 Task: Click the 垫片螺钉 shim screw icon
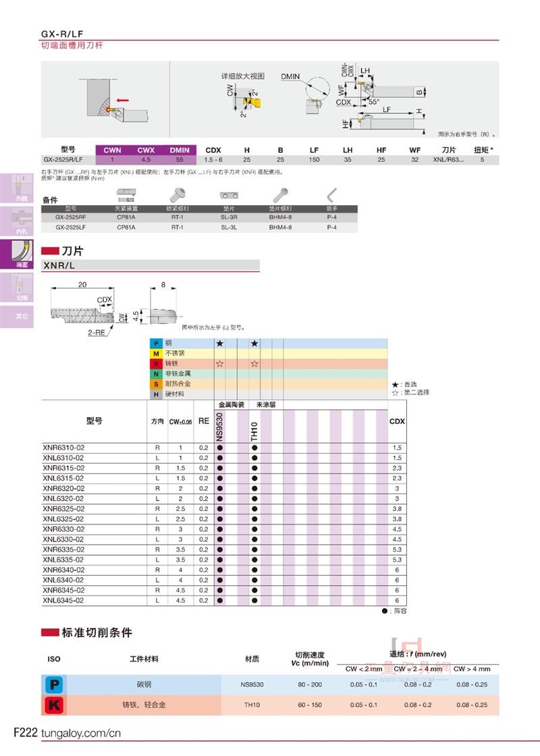tap(281, 195)
